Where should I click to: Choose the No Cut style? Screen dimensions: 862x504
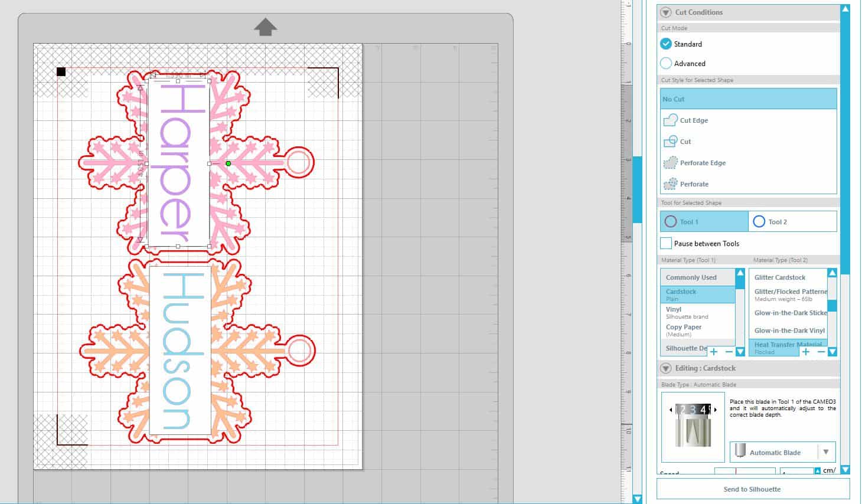click(x=748, y=99)
